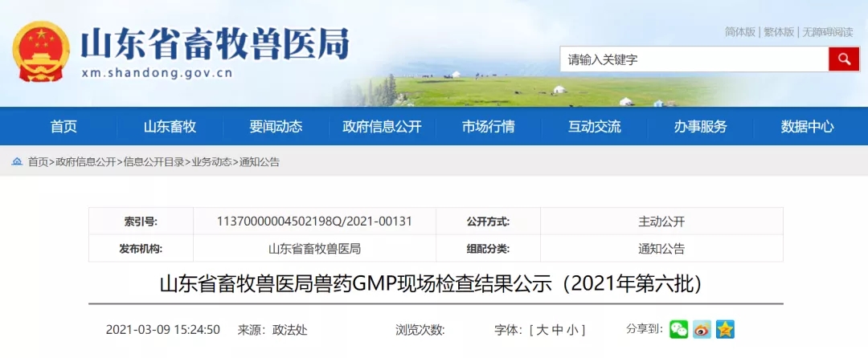The height and width of the screenshot is (358, 868).
Task: Open the 办事服务 navigation tab
Action: tap(700, 127)
